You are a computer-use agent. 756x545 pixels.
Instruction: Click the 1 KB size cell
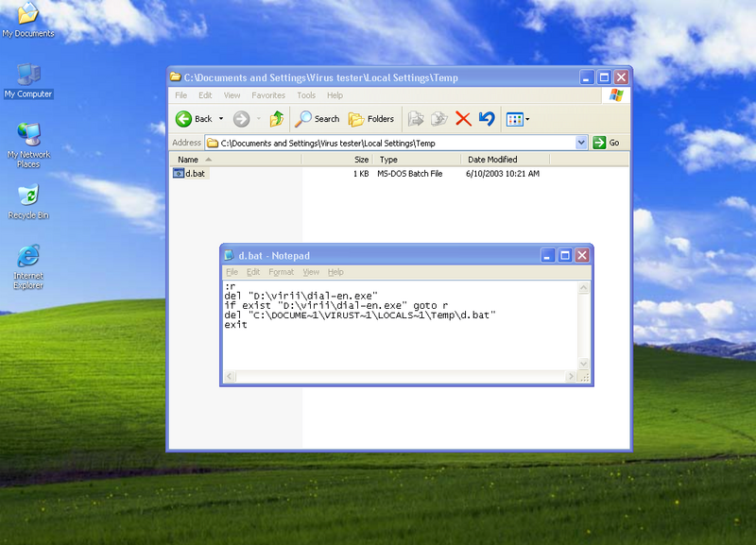(x=361, y=174)
